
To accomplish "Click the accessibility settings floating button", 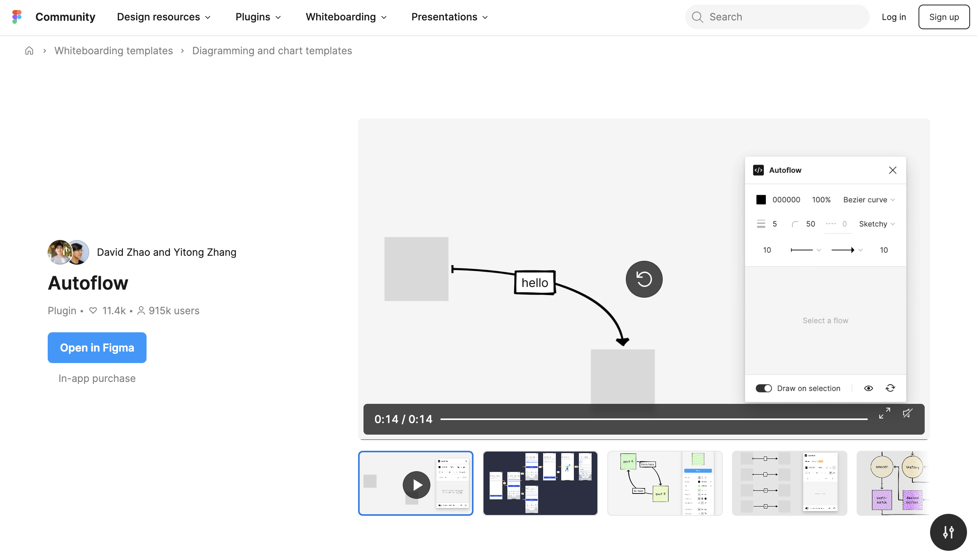I will 948,532.
